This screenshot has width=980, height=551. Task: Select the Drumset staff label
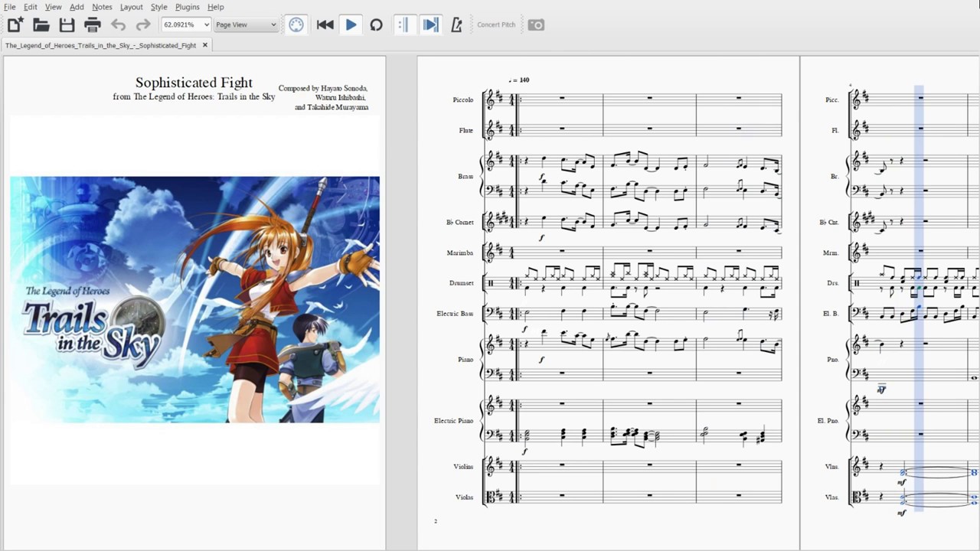(461, 283)
